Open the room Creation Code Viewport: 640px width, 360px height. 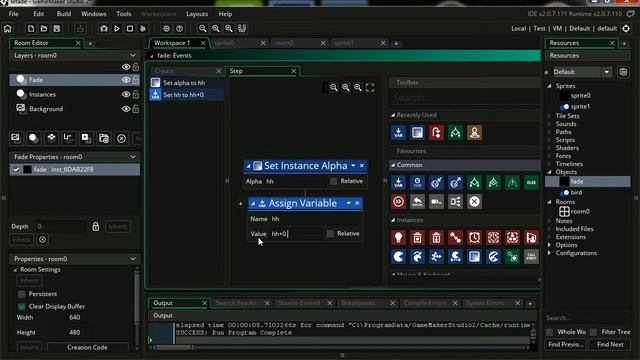tap(87, 347)
